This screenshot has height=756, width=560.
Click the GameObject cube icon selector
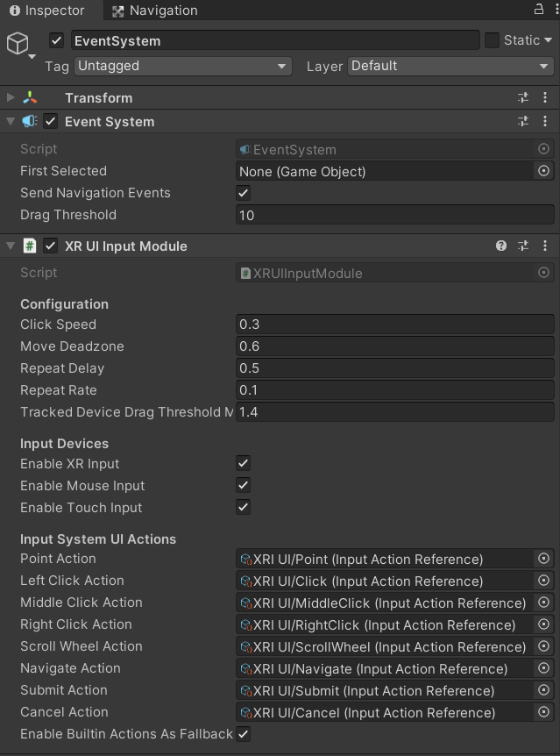pos(18,44)
